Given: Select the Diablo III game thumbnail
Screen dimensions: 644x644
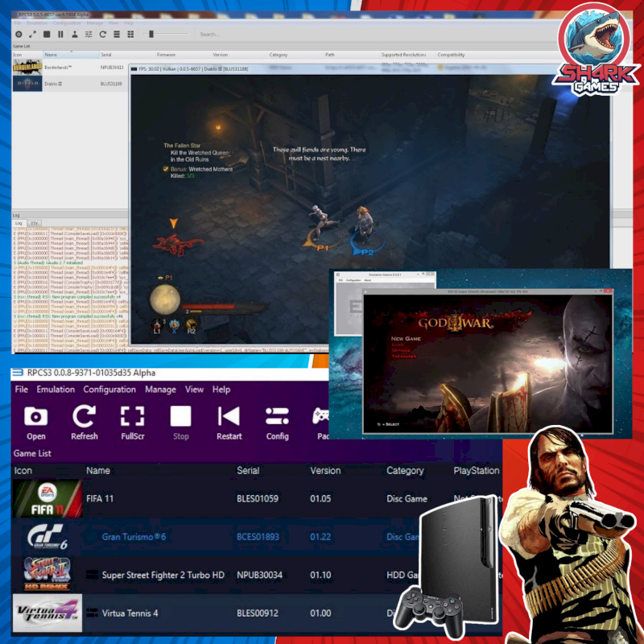Looking at the screenshot, I should [27, 84].
